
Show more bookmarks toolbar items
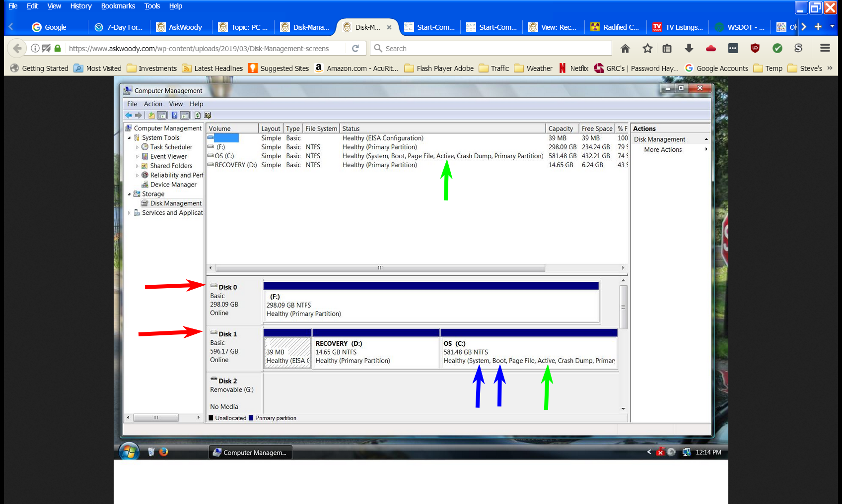[830, 68]
